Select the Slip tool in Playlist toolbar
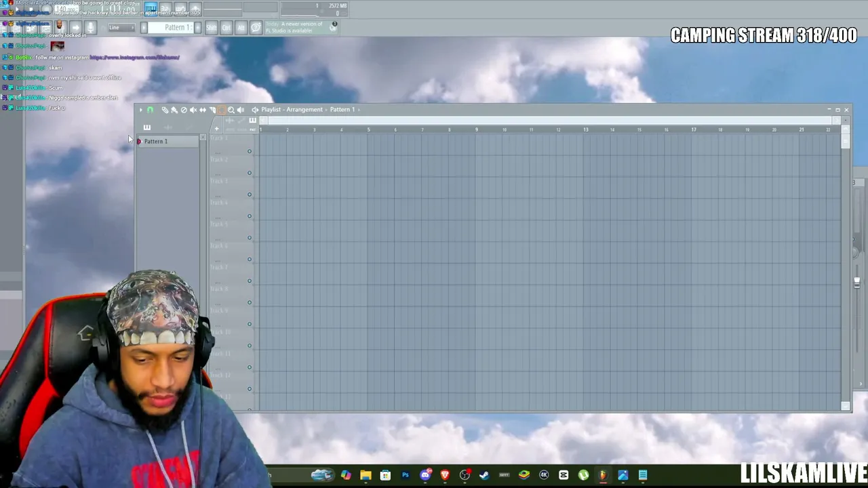 203,110
